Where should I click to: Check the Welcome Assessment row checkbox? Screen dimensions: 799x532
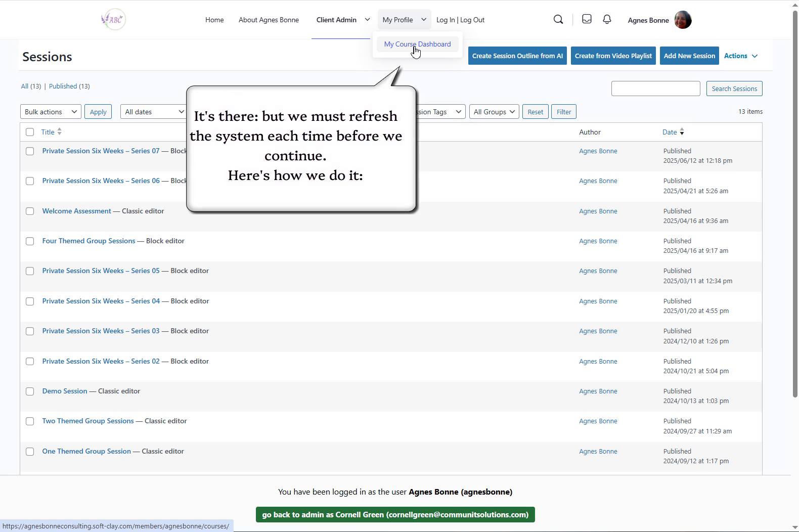pos(30,211)
